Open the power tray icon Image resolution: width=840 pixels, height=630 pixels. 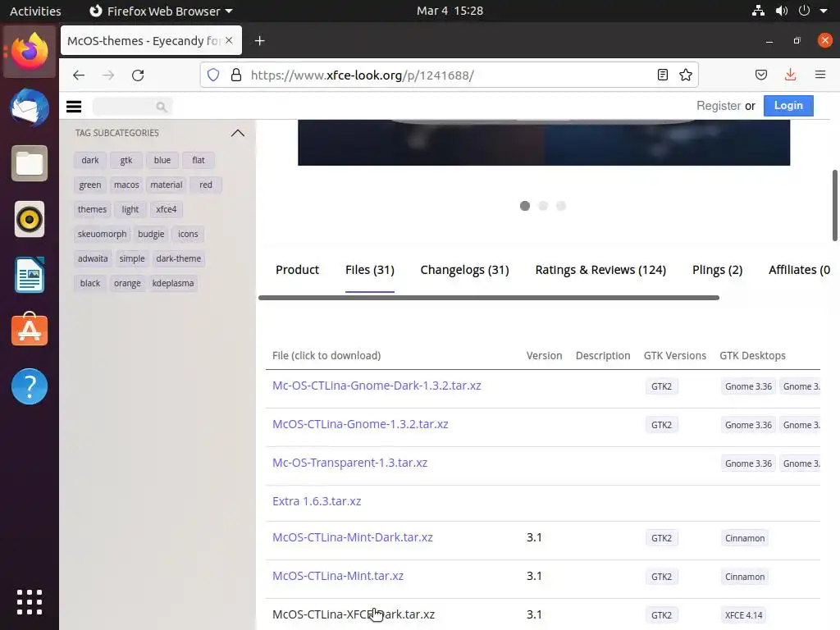tap(804, 11)
